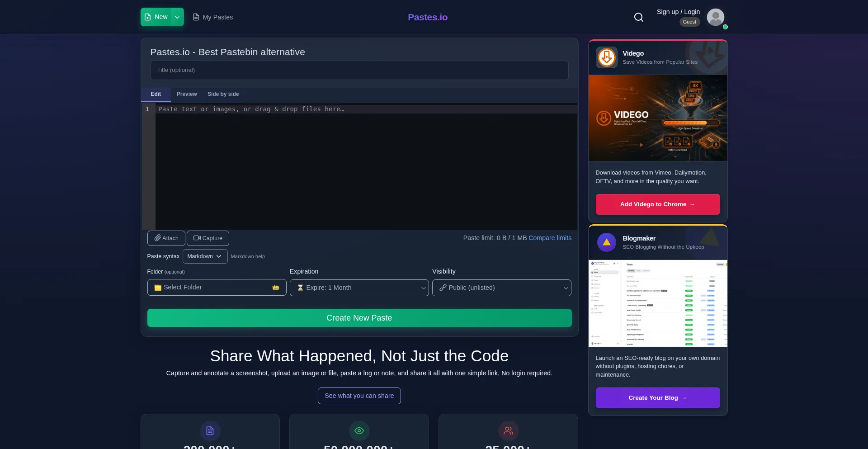The image size is (868, 449).
Task: Open My Pastes
Action: (x=212, y=17)
